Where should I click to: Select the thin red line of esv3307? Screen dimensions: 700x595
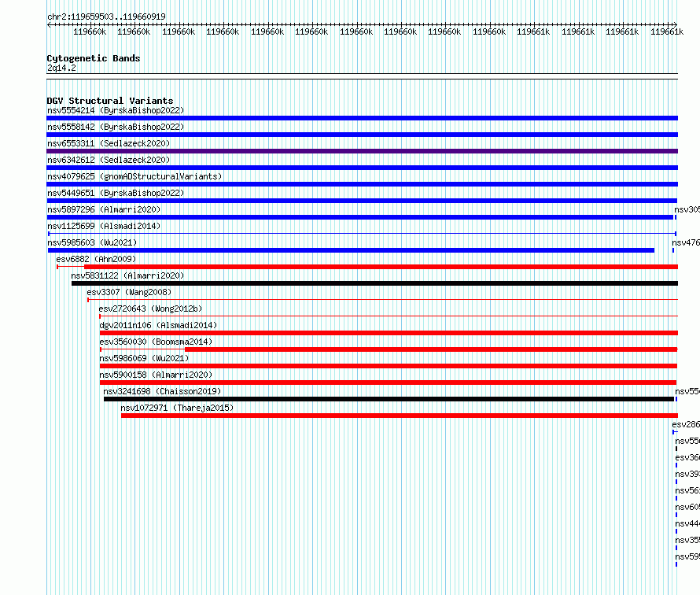pos(382,300)
